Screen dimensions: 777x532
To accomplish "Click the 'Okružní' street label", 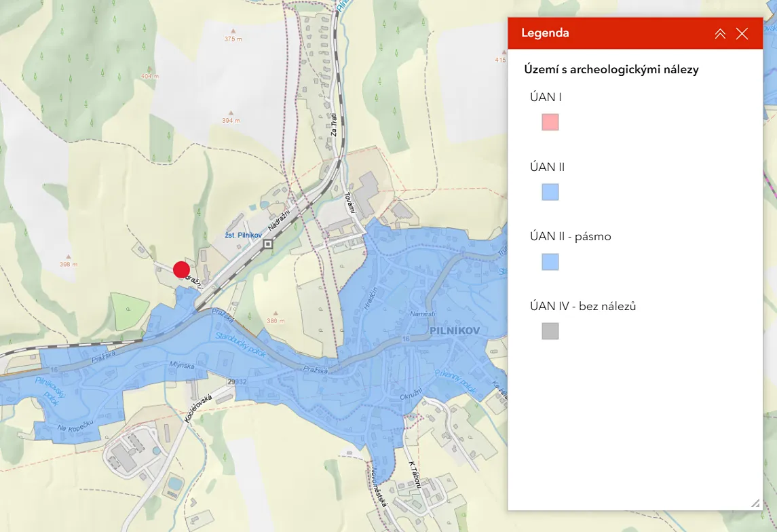I will tap(411, 394).
